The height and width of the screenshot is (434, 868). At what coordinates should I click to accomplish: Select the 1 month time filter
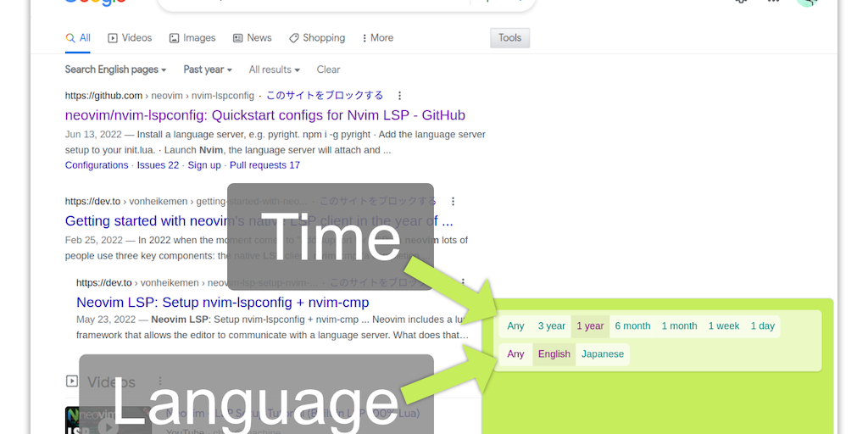point(679,326)
